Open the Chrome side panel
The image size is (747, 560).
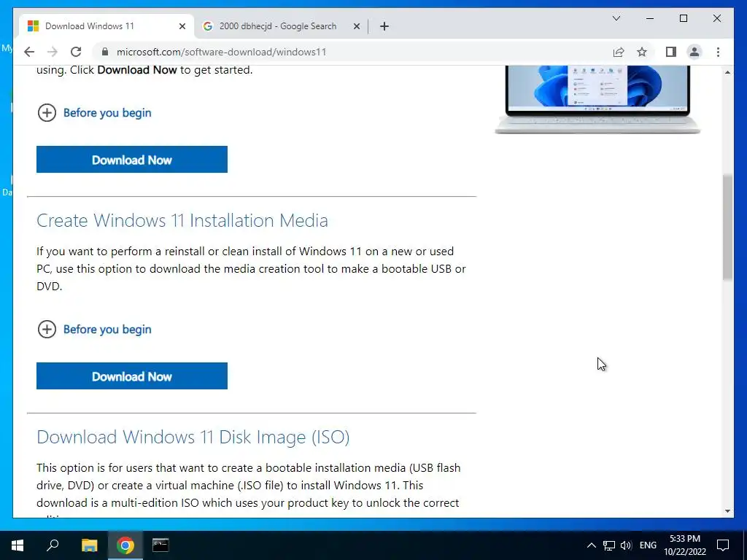[671, 52]
